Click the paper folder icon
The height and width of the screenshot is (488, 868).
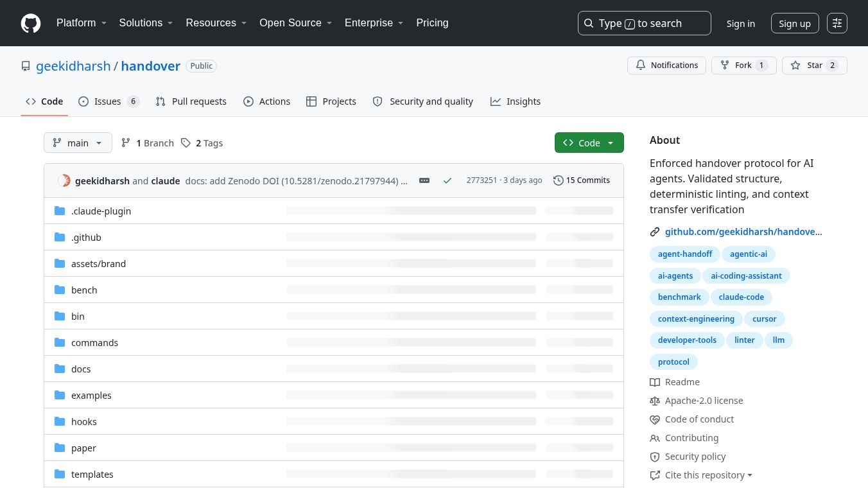pyautogui.click(x=60, y=448)
